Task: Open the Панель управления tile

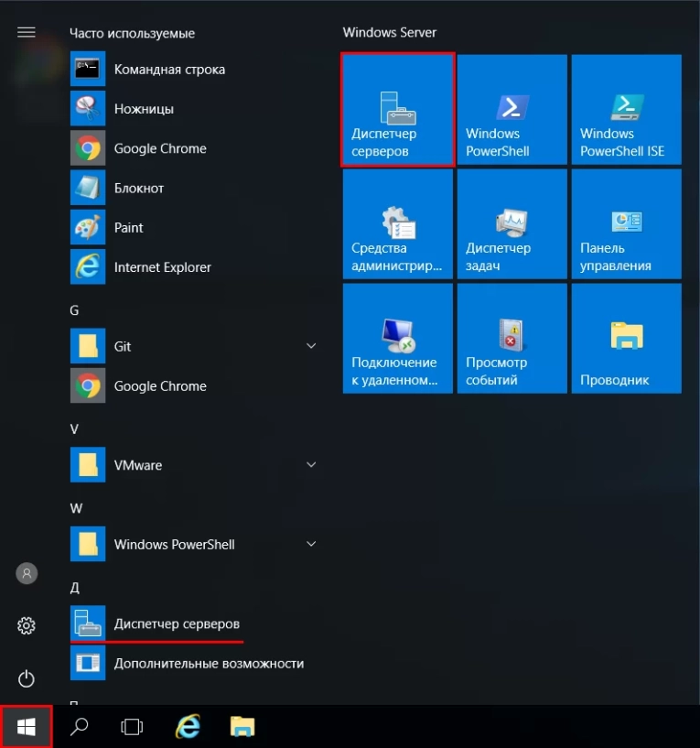Action: pos(626,224)
